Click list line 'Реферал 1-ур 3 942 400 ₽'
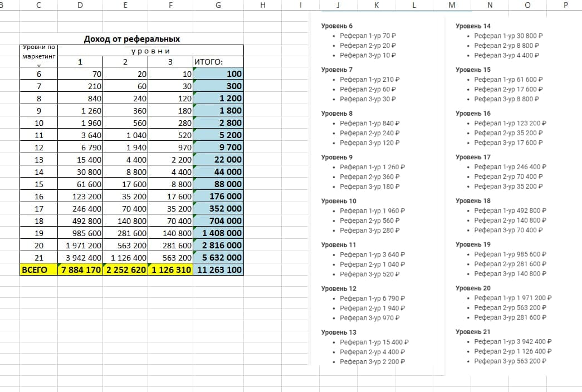This screenshot has width=582, height=392. pyautogui.click(x=513, y=341)
